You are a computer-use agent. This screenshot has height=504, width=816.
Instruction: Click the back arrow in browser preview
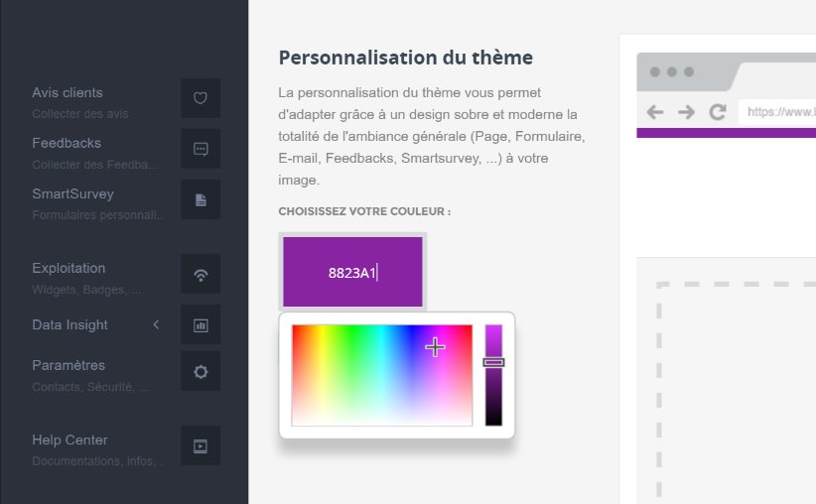click(655, 112)
